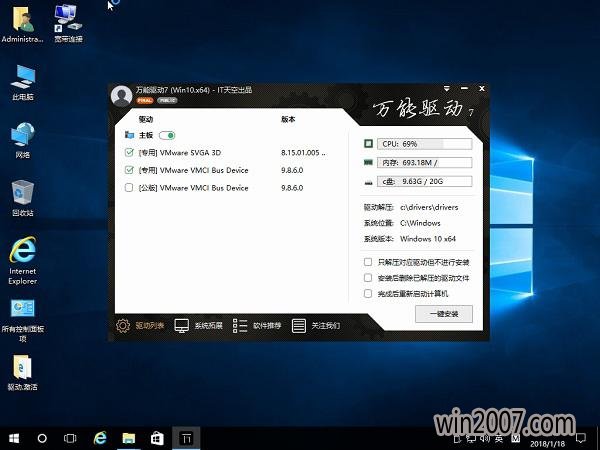Open the 宽带连接 desktop shortcut
The image size is (600, 450).
(x=68, y=24)
